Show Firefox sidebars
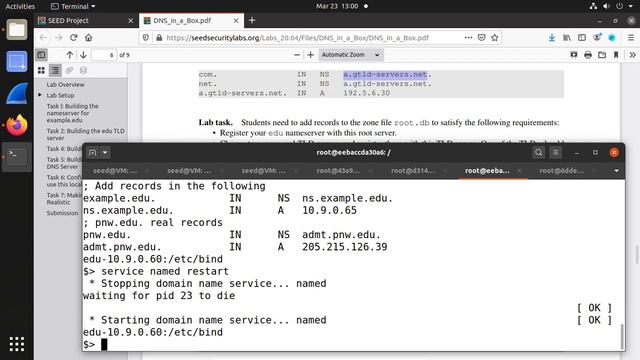Image resolution: width=640 pixels, height=360 pixels. click(582, 38)
